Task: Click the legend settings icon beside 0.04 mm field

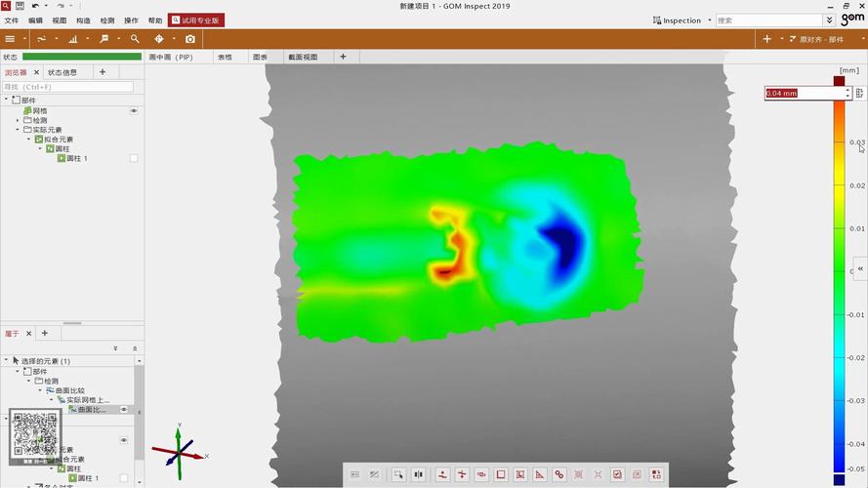Action: (x=860, y=93)
